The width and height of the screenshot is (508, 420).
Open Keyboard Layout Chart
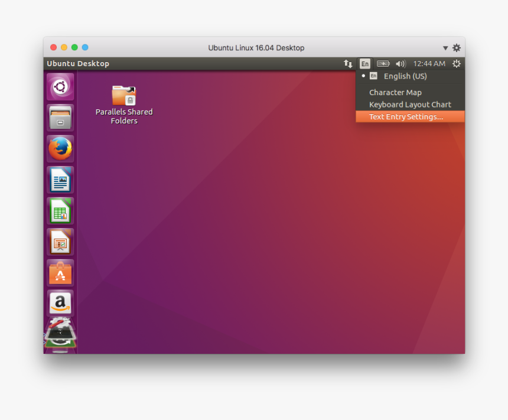click(410, 105)
